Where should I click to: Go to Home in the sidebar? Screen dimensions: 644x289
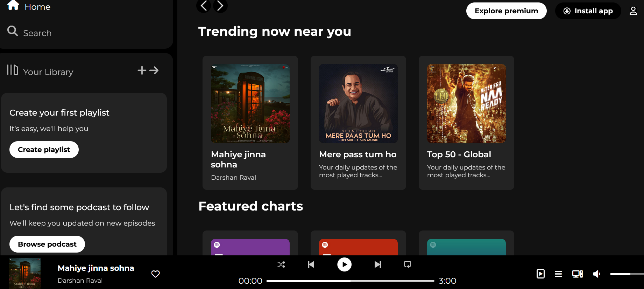pos(29,6)
